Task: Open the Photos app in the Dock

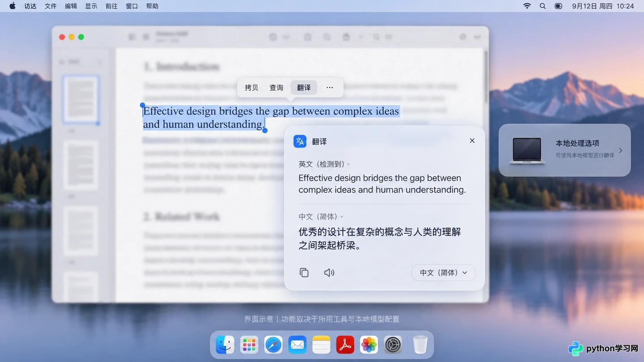Action: (x=369, y=345)
